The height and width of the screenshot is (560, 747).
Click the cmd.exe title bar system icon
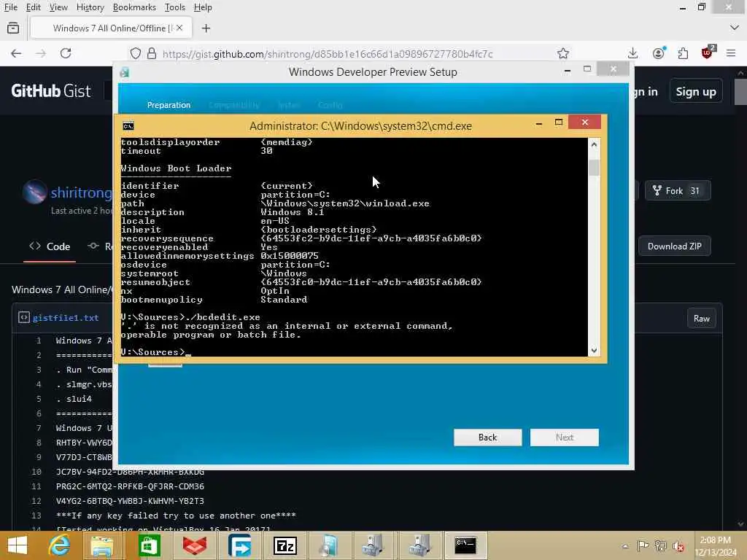(x=128, y=126)
